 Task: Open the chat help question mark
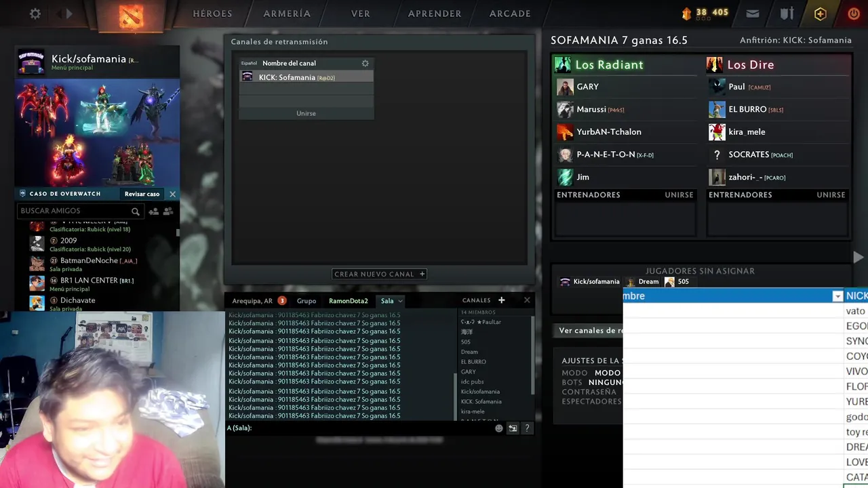pos(527,428)
